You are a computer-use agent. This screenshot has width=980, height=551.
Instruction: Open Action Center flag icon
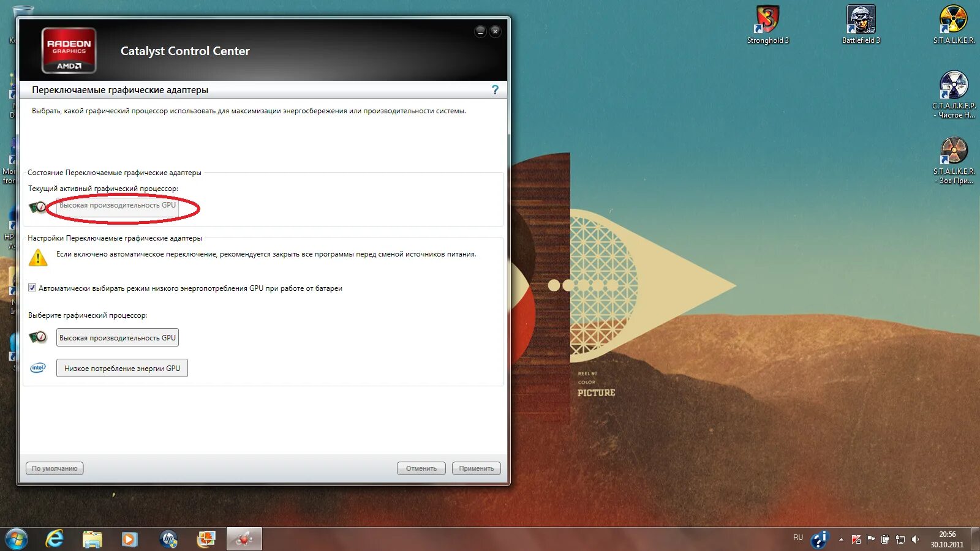coord(870,539)
